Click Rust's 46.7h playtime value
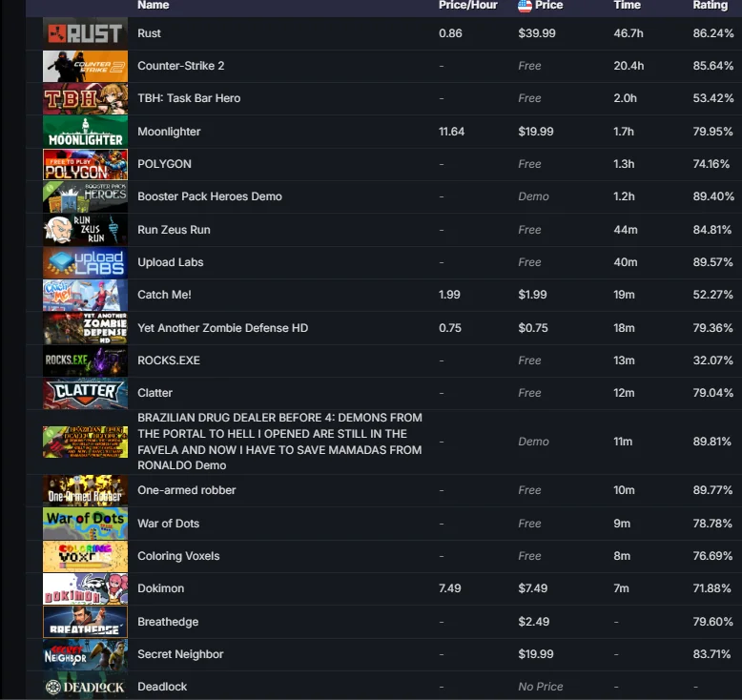The height and width of the screenshot is (700, 742). tap(629, 33)
